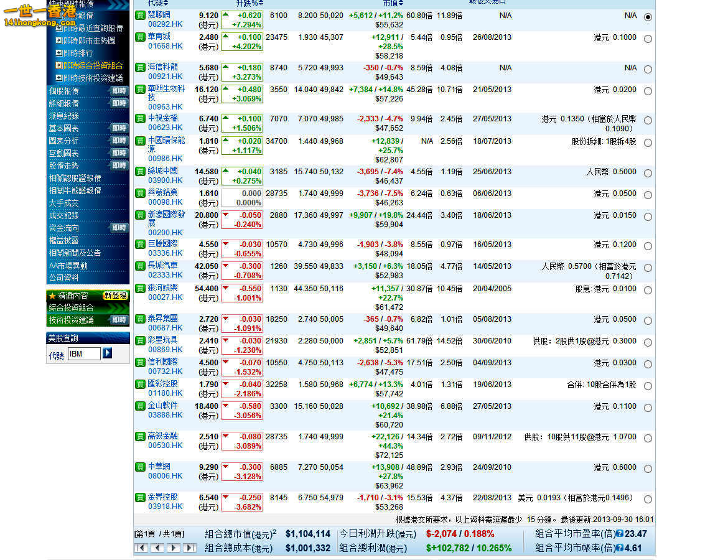Select radio button for 金山軟件 row
The width and height of the screenshot is (728, 560).
coord(648,408)
